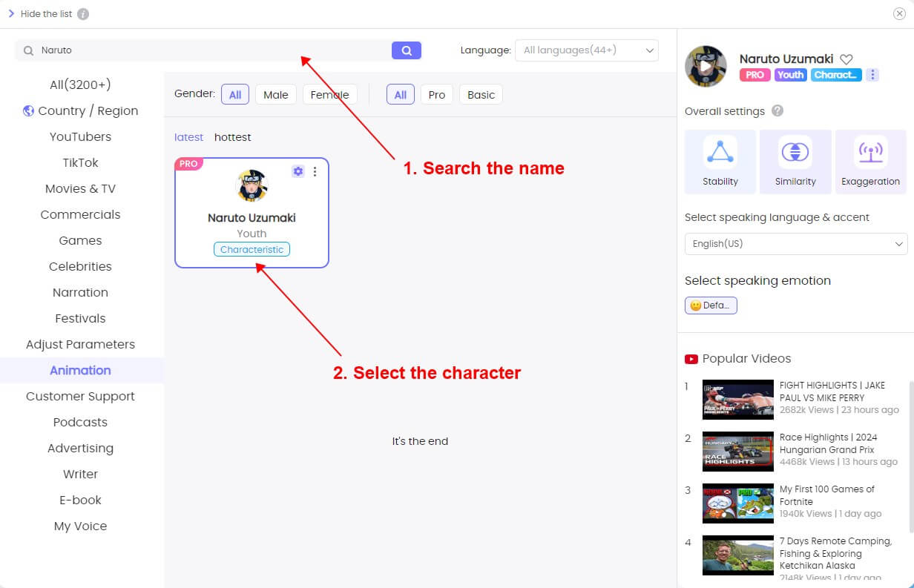Click the Popular Videos scrollbar
The image size is (914, 588).
[x=910, y=456]
